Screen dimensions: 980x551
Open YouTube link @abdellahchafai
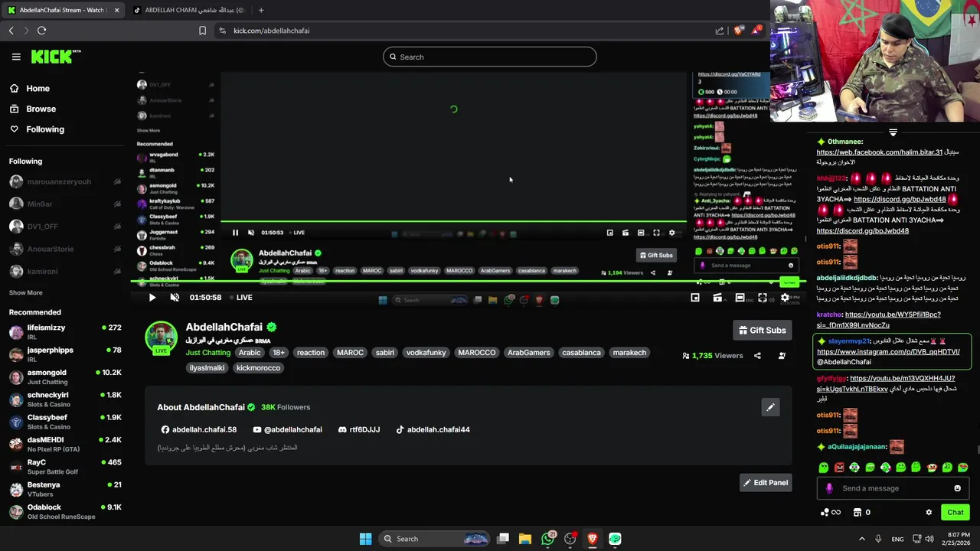[288, 430]
